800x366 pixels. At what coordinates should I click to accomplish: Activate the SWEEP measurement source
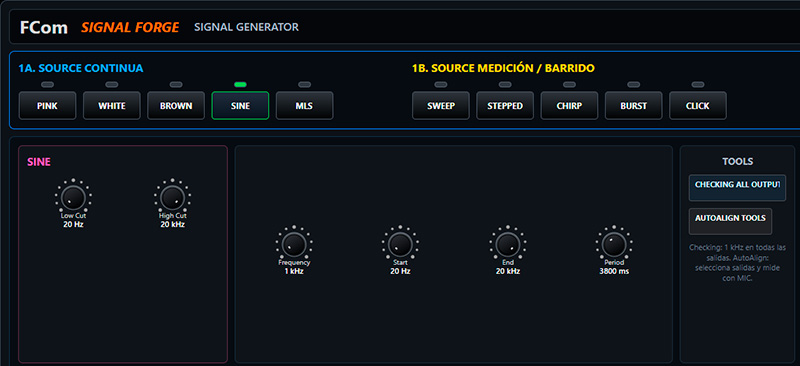click(x=441, y=106)
